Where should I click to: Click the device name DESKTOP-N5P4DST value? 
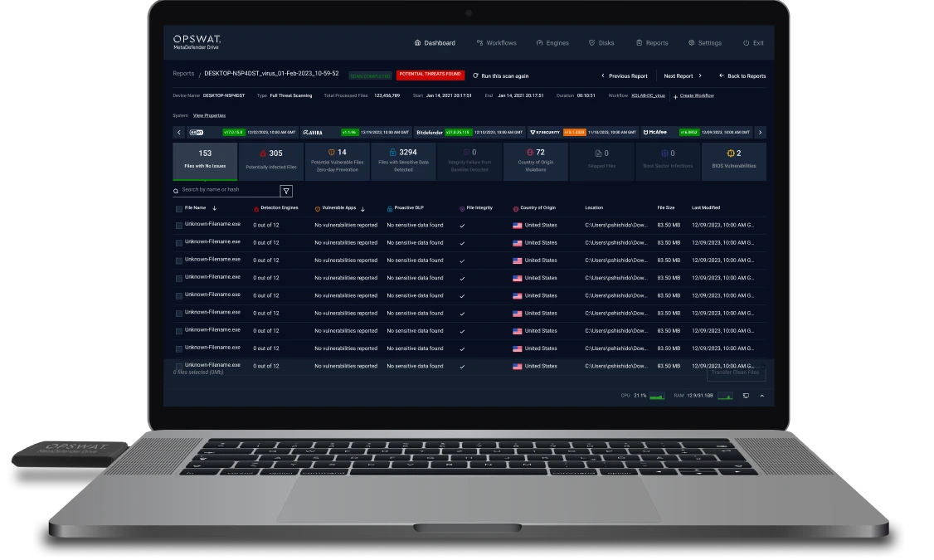coord(224,95)
